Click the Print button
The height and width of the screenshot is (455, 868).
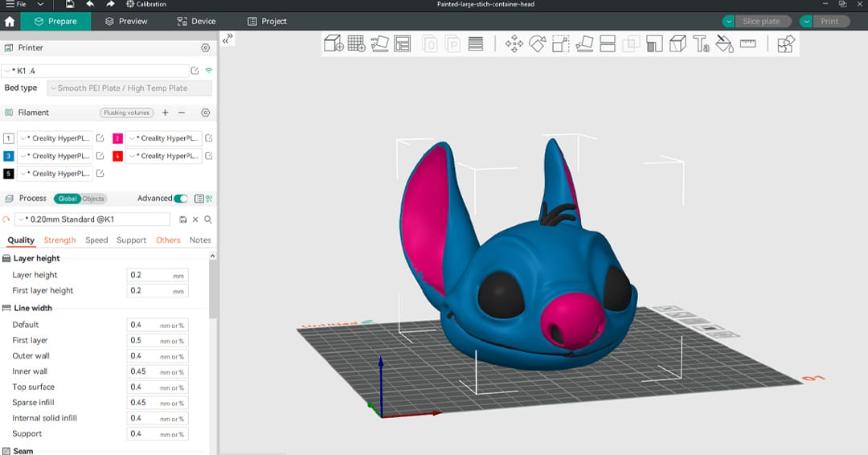click(829, 22)
